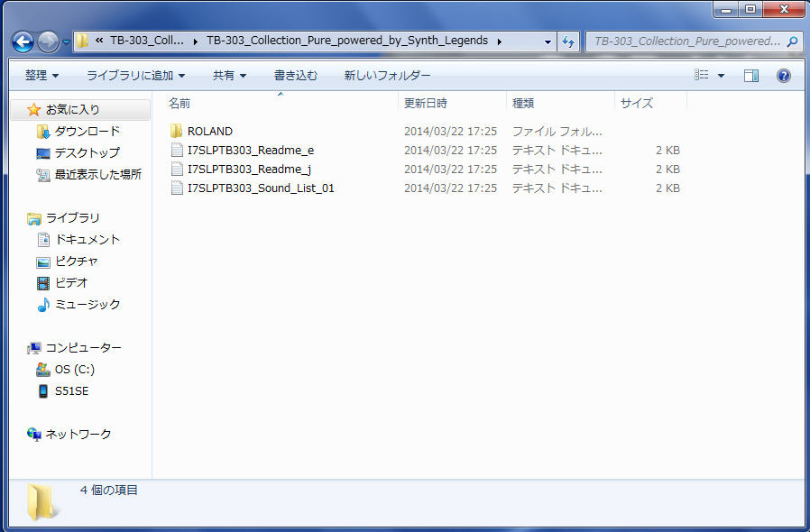Open the ライブラリに追加 menu
Screen dimensions: 810x532
click(135, 76)
